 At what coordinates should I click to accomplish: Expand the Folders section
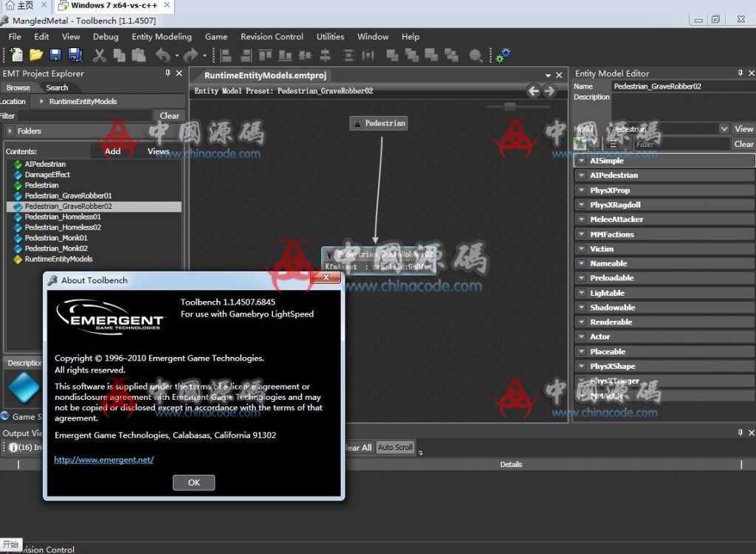point(10,131)
